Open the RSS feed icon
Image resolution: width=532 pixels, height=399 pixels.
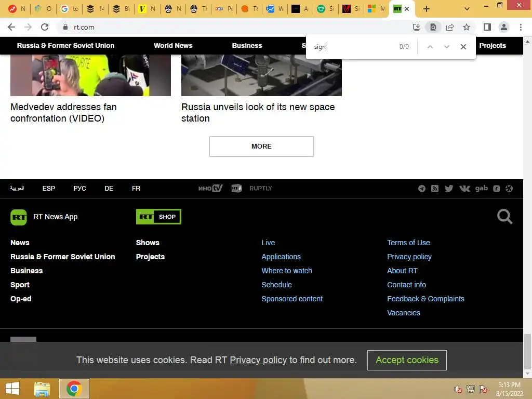coord(435,189)
